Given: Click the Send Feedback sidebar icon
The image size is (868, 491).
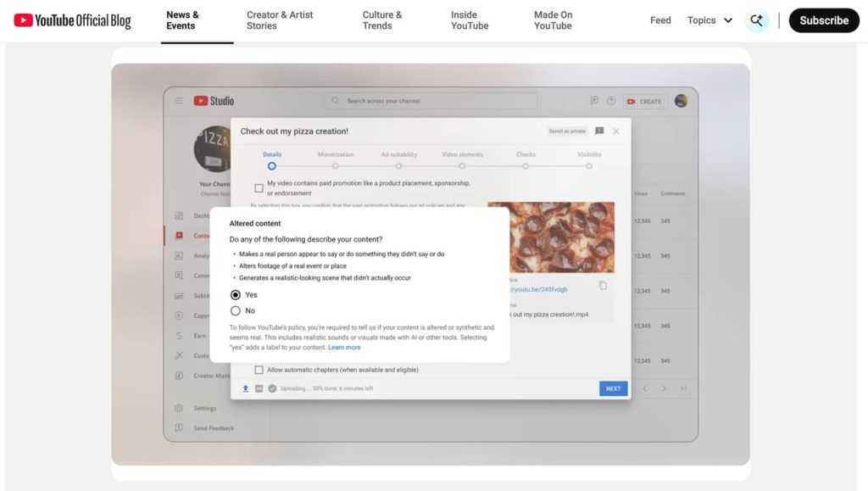Looking at the screenshot, I should click(179, 428).
